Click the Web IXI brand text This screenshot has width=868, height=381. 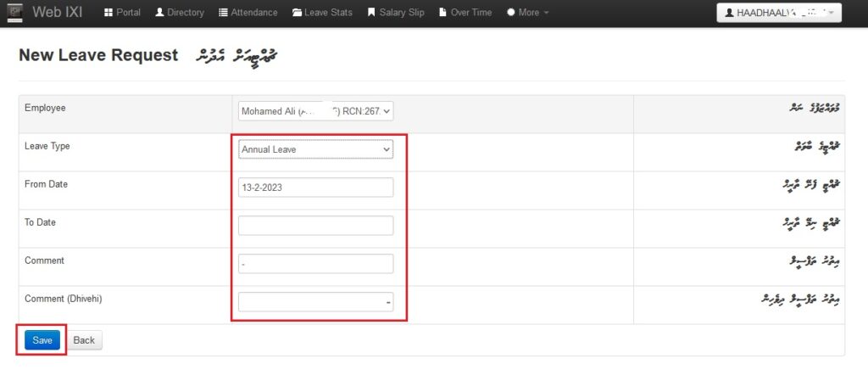click(57, 13)
